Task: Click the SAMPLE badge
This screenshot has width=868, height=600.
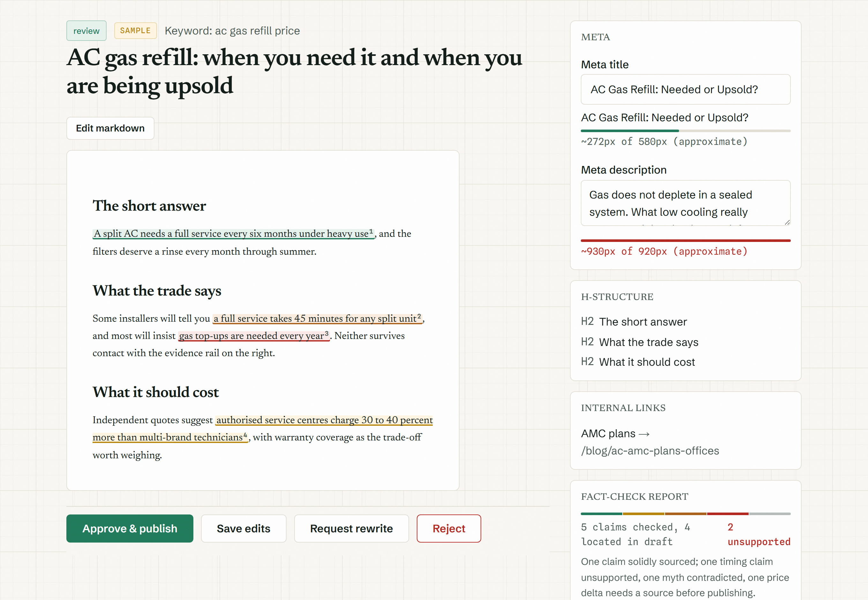Action: [x=135, y=31]
